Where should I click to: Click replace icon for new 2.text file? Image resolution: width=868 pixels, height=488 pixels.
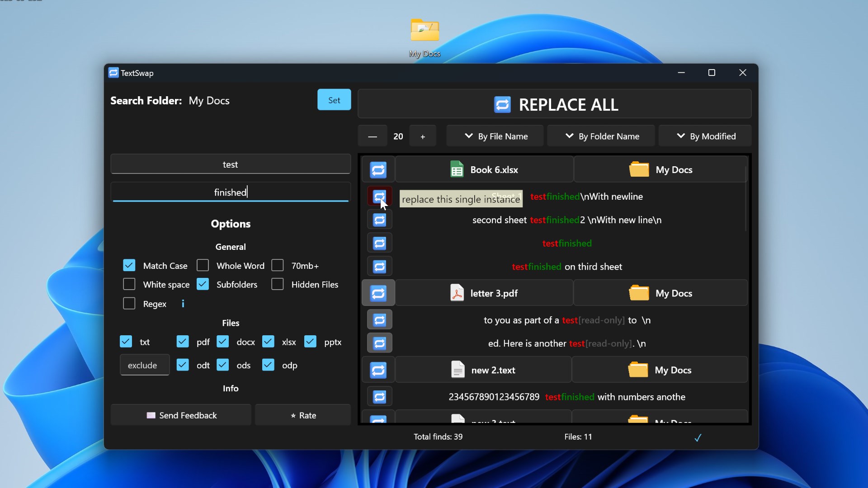(378, 371)
